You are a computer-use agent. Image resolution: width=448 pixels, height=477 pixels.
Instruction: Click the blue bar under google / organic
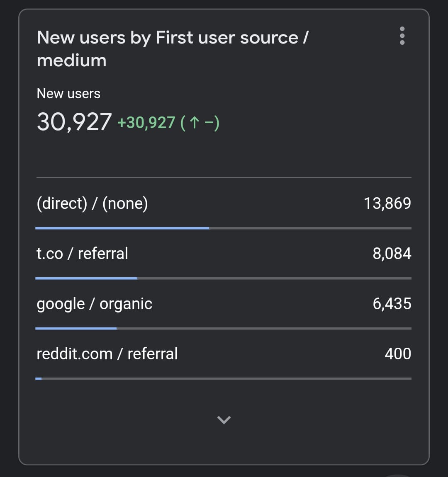(x=76, y=328)
